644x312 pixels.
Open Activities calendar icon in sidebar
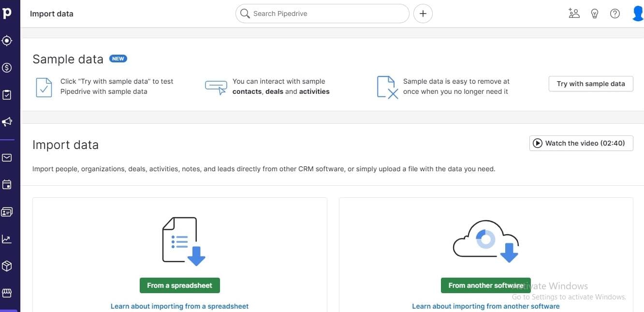click(x=7, y=185)
